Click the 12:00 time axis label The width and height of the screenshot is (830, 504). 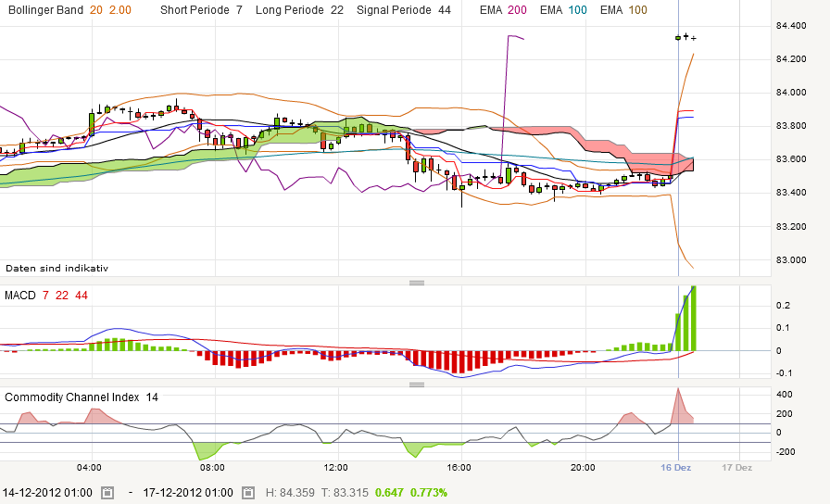335,468
